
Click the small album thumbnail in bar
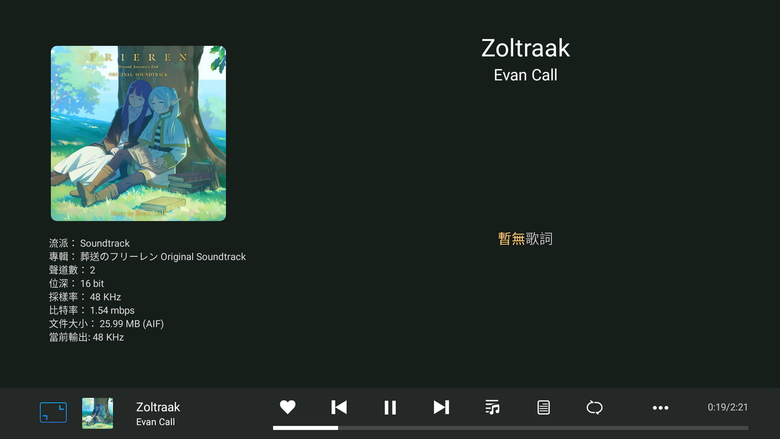pyautogui.click(x=98, y=413)
